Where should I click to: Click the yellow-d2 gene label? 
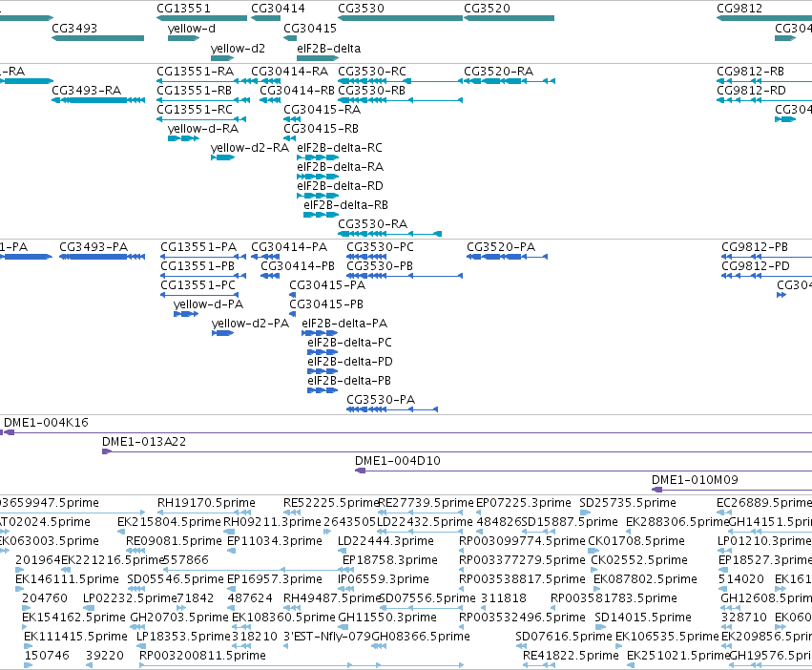[238, 49]
